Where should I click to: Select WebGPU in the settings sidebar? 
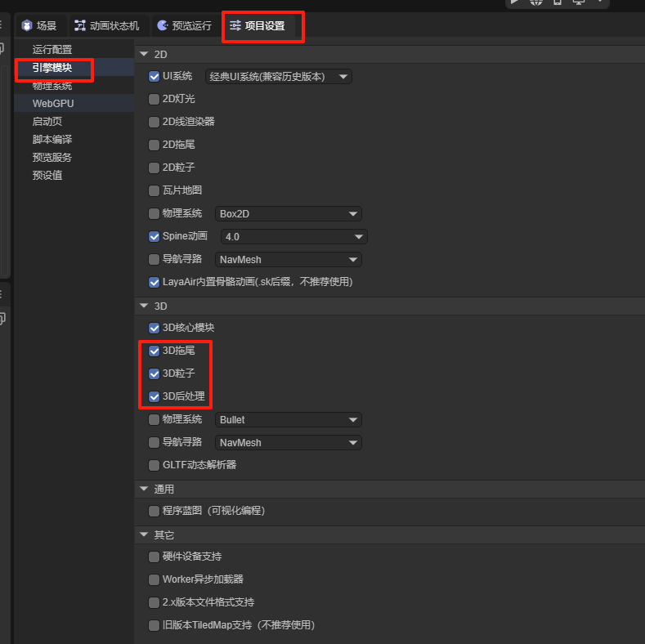tap(74, 103)
